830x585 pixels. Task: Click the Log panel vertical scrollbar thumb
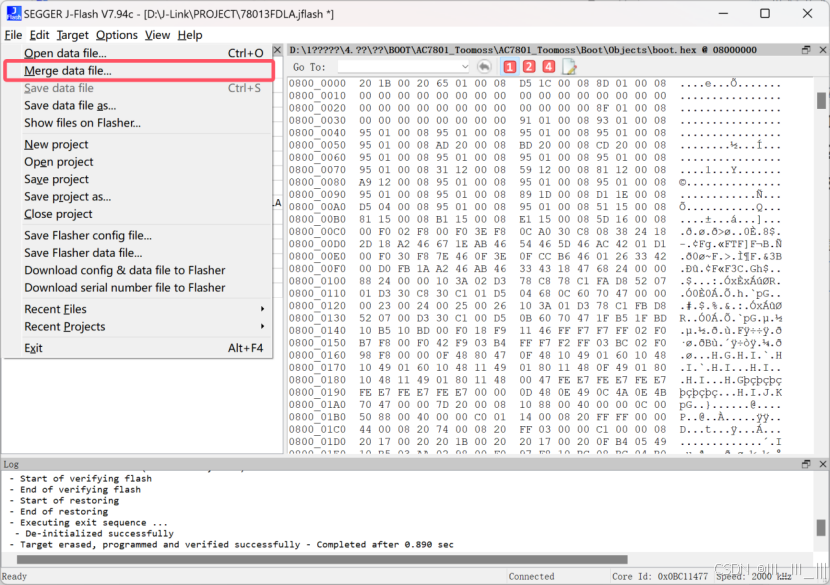[x=821, y=527]
